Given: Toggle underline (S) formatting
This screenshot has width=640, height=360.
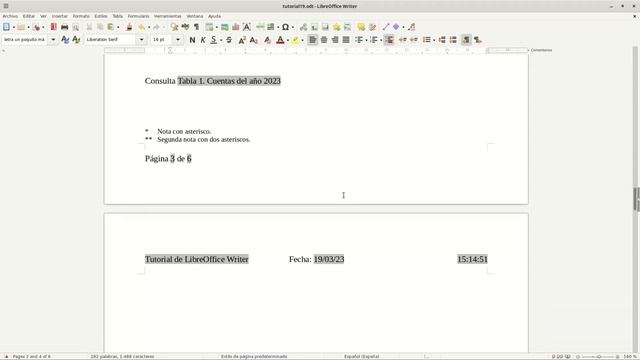Looking at the screenshot, I should click(213, 40).
